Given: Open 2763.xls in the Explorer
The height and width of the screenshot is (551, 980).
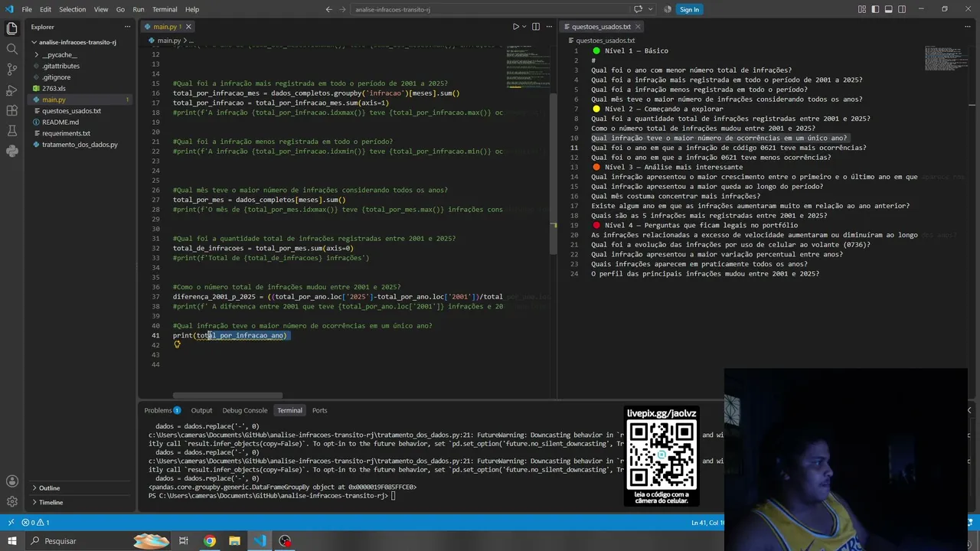Looking at the screenshot, I should pos(54,89).
